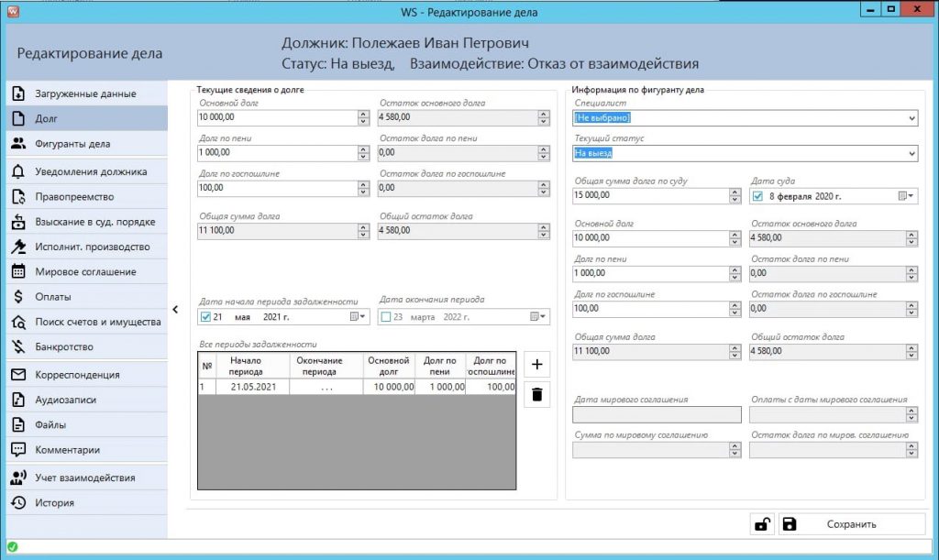This screenshot has height=560, width=939.
Task: Click the Учет взаимодействия person icon
Action: coord(18,478)
